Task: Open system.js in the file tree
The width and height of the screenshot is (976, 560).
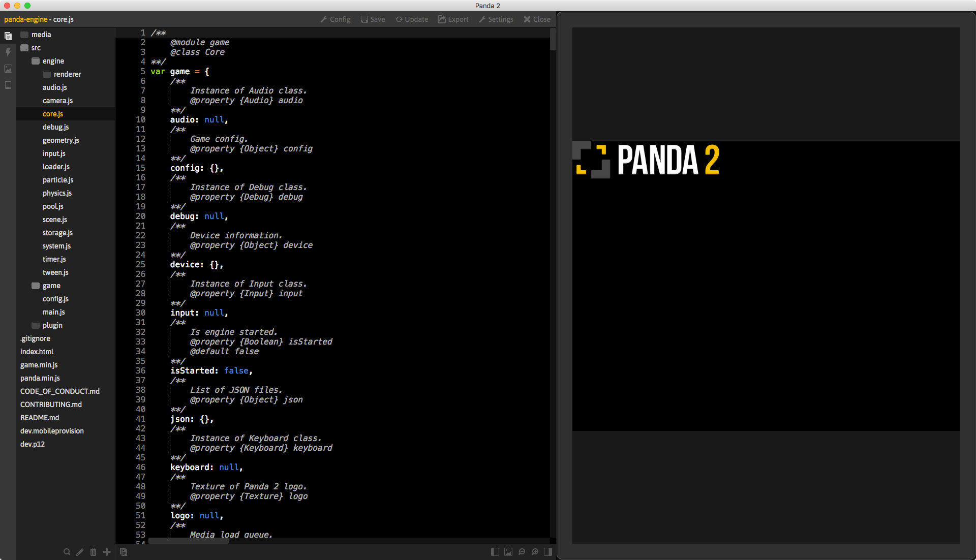Action: point(57,246)
